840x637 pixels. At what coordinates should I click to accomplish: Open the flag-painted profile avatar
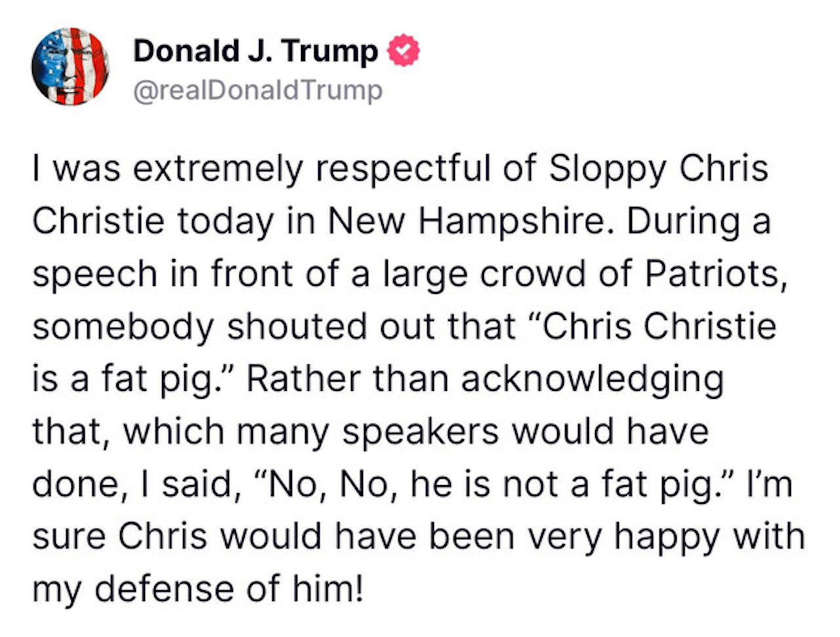click(70, 66)
